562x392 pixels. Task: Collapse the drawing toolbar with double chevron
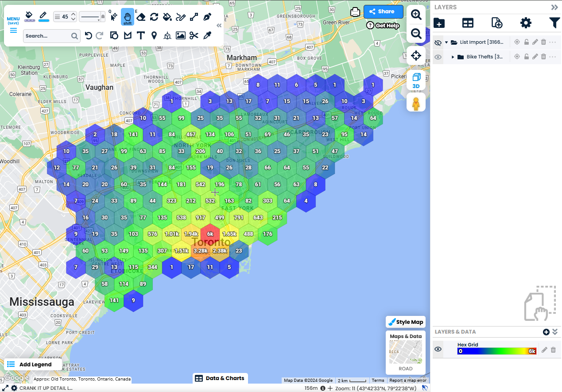click(219, 25)
